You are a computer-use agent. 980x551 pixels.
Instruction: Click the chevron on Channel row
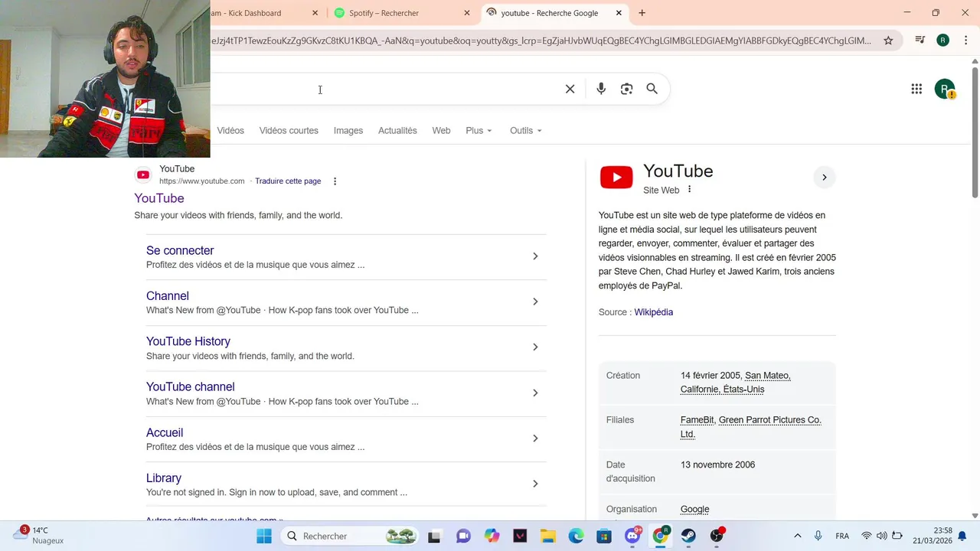[535, 302]
